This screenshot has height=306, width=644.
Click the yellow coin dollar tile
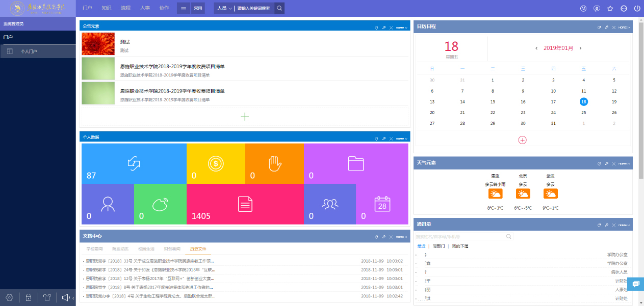(x=216, y=163)
